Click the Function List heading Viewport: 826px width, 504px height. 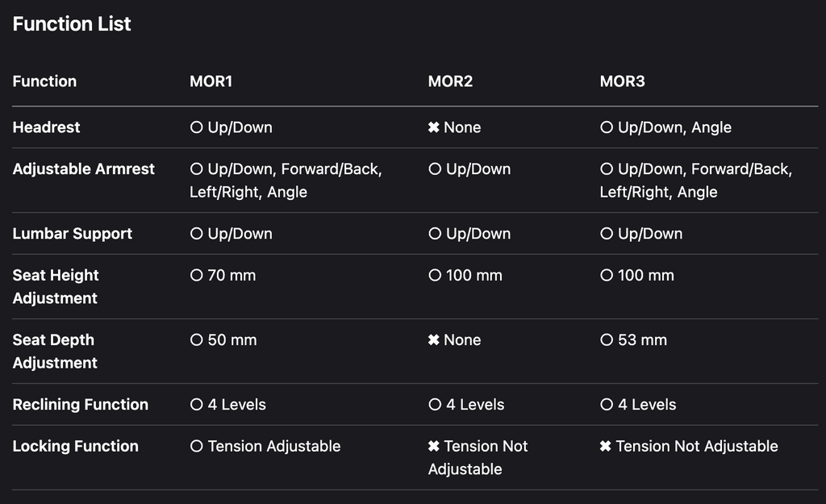tap(72, 23)
